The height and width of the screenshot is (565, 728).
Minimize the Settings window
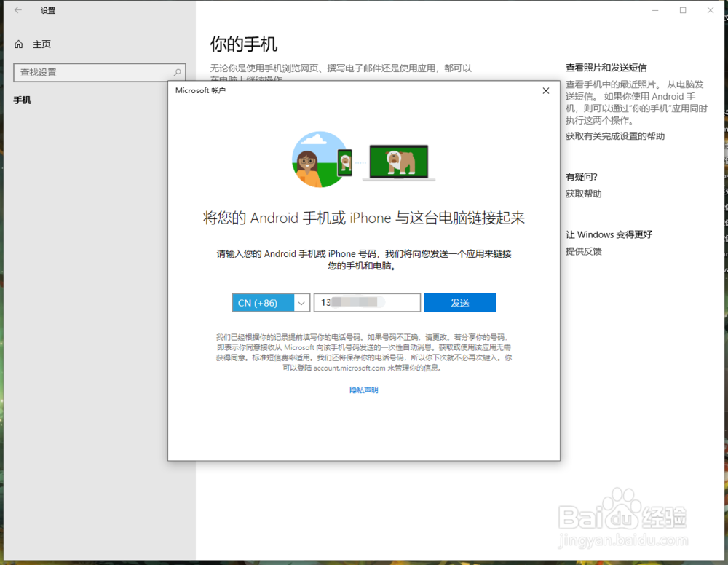(654, 10)
